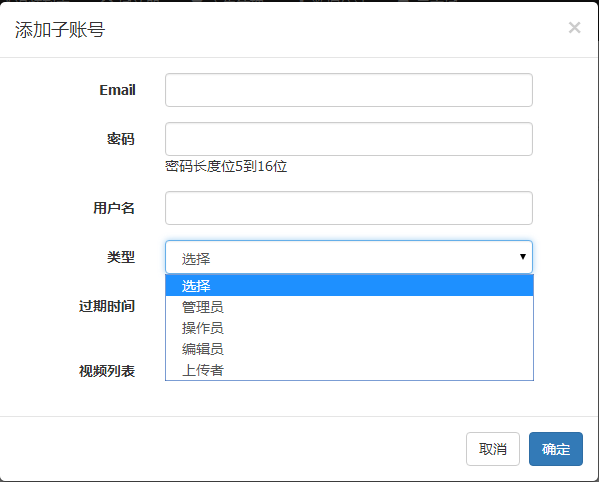Click the 取消 button
599x482 pixels.
click(493, 449)
